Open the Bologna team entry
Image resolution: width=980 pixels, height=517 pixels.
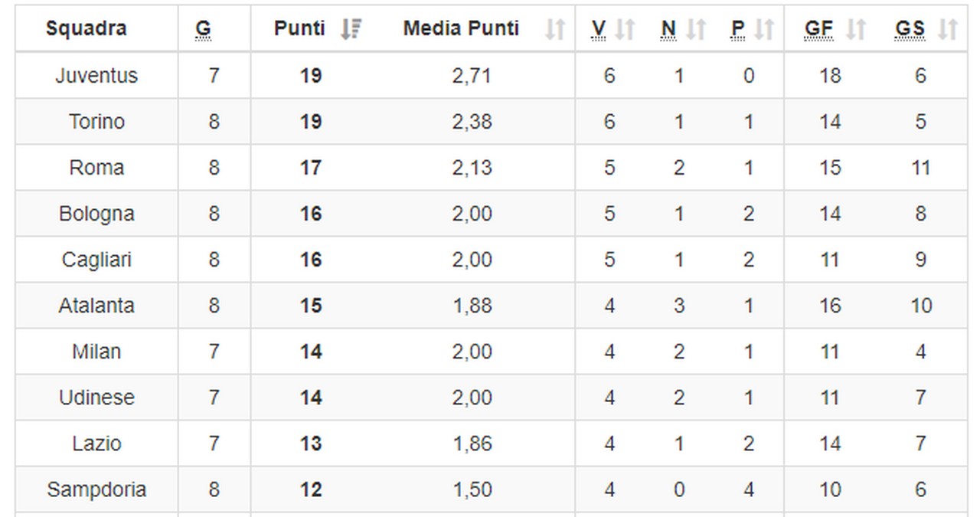(96, 214)
